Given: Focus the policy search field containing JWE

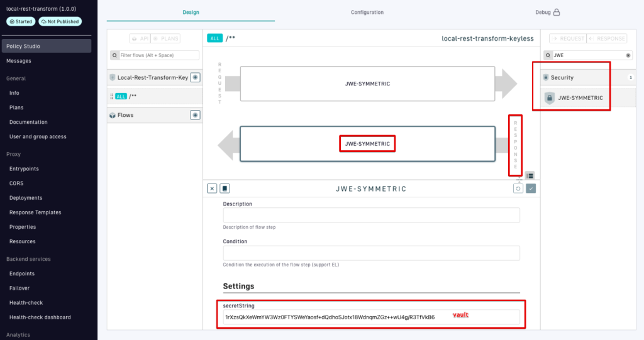Looking at the screenshot, I should coord(588,55).
